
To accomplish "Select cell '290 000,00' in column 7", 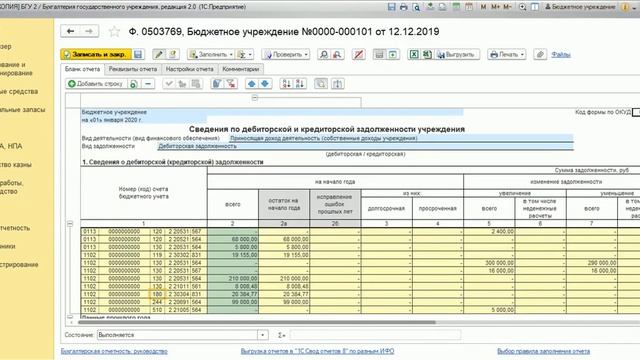I will 592,263.
